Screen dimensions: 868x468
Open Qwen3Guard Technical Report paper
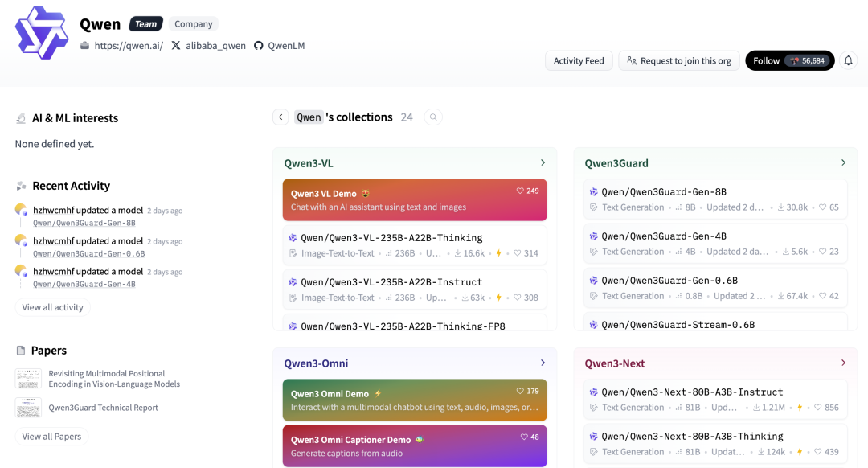(x=103, y=407)
